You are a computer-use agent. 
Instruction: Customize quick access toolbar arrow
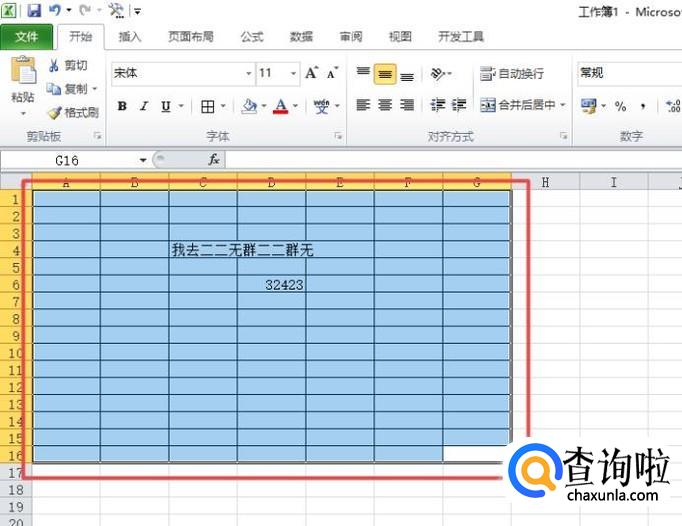[137, 11]
